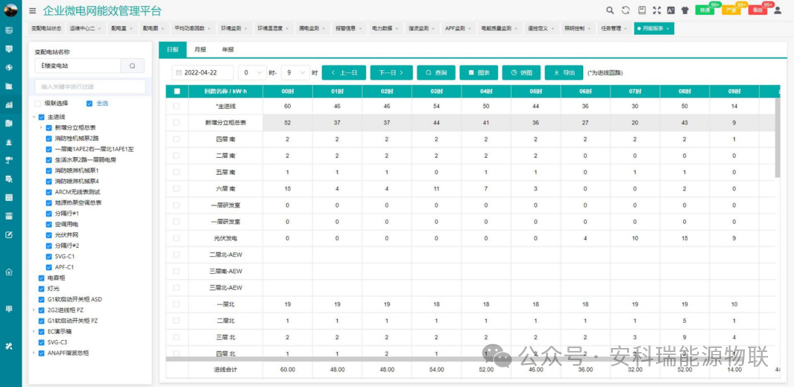Viewport: 794px width, 388px height.
Task: Go to next day with 下一日
Action: 391,73
